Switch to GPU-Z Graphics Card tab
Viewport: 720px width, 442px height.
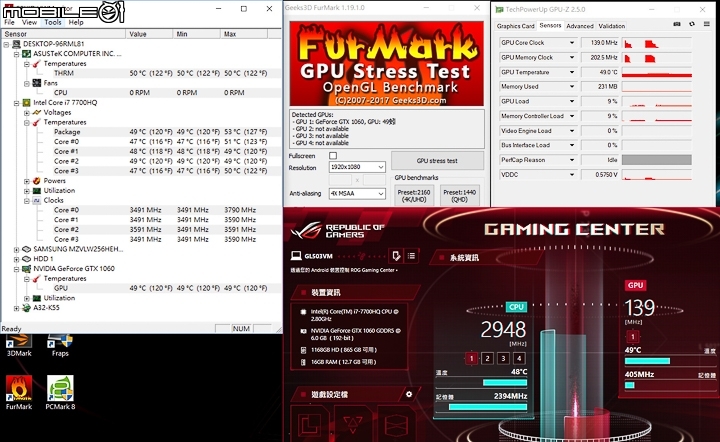[x=515, y=26]
